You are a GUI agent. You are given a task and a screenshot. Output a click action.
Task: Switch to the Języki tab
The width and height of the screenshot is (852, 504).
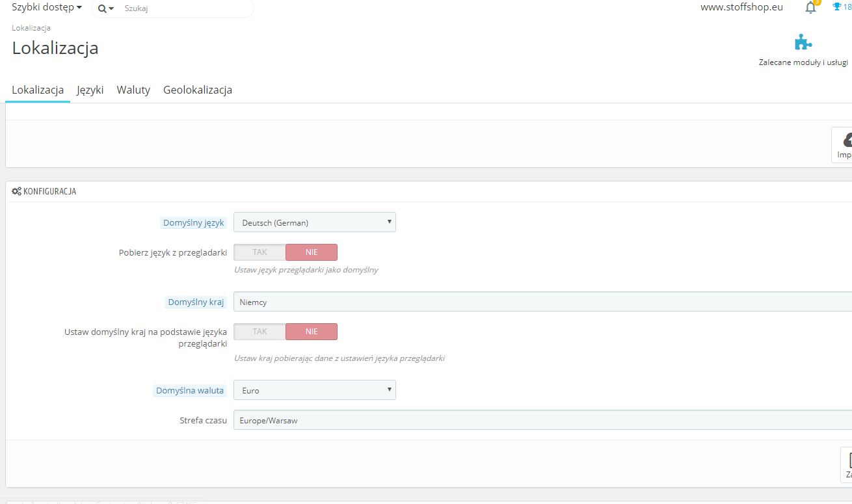[90, 90]
